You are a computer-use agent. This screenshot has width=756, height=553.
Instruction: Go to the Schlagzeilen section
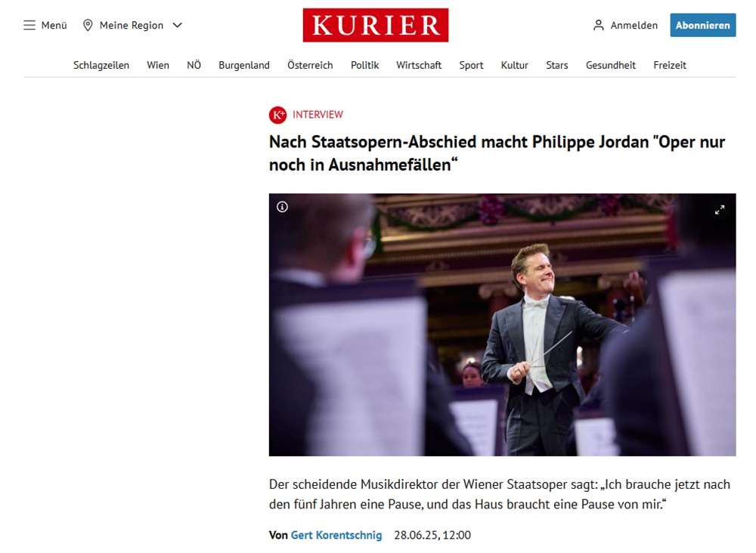click(x=101, y=65)
